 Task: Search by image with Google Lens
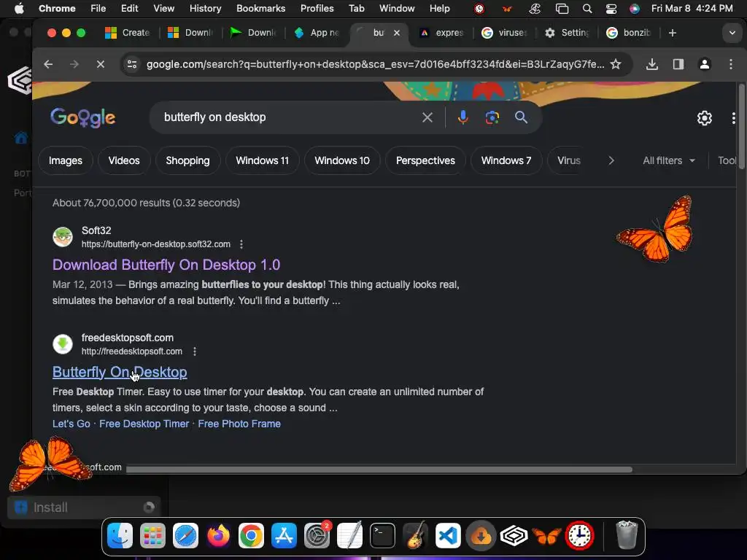click(492, 117)
